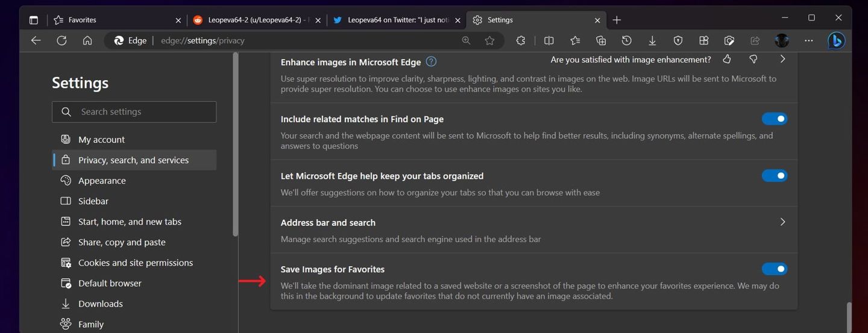Open Share, copy and paste settings
This screenshot has height=333, width=868.
pyautogui.click(x=134, y=241)
